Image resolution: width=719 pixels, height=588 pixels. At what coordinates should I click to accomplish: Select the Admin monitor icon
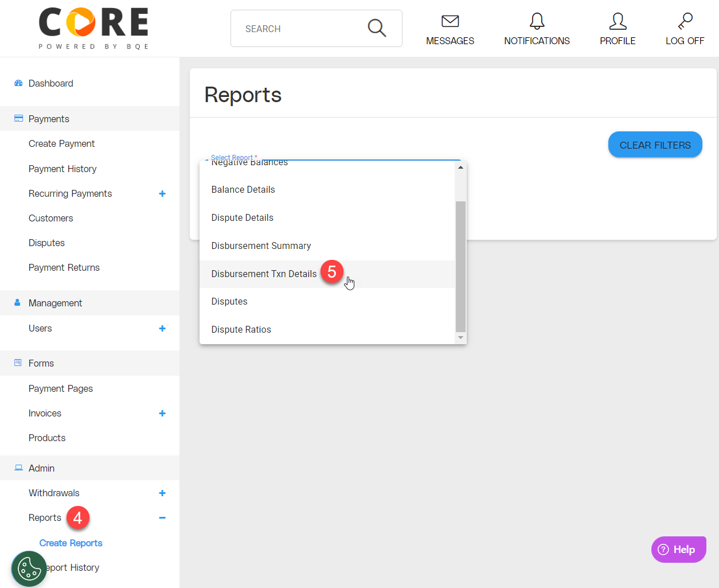17,468
